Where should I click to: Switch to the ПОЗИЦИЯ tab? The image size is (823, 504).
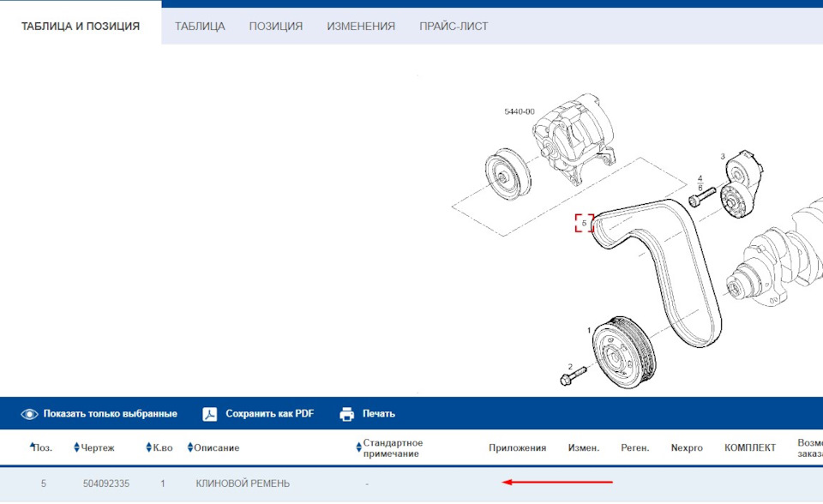[x=276, y=26]
